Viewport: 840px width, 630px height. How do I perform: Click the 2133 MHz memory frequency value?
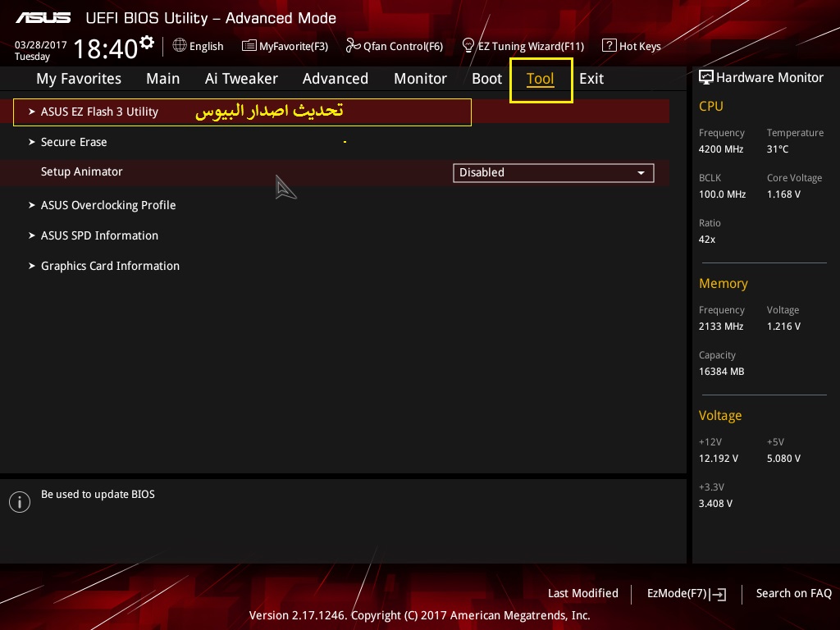[x=721, y=326]
